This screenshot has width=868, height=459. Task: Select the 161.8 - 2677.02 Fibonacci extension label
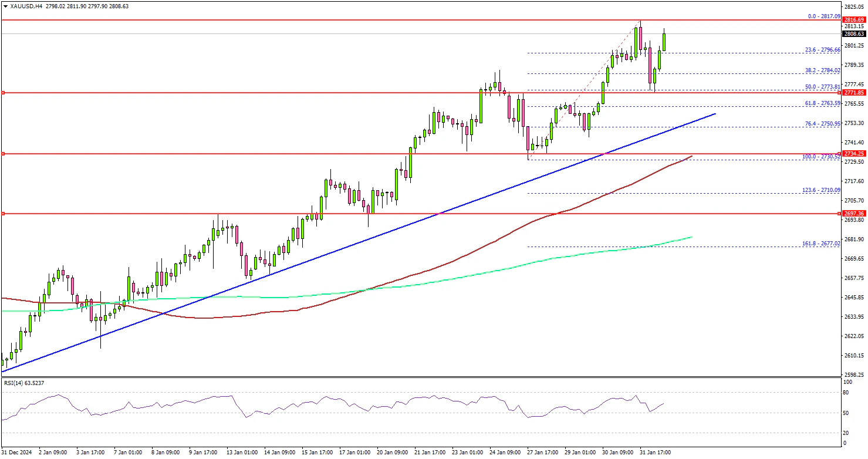coord(821,243)
